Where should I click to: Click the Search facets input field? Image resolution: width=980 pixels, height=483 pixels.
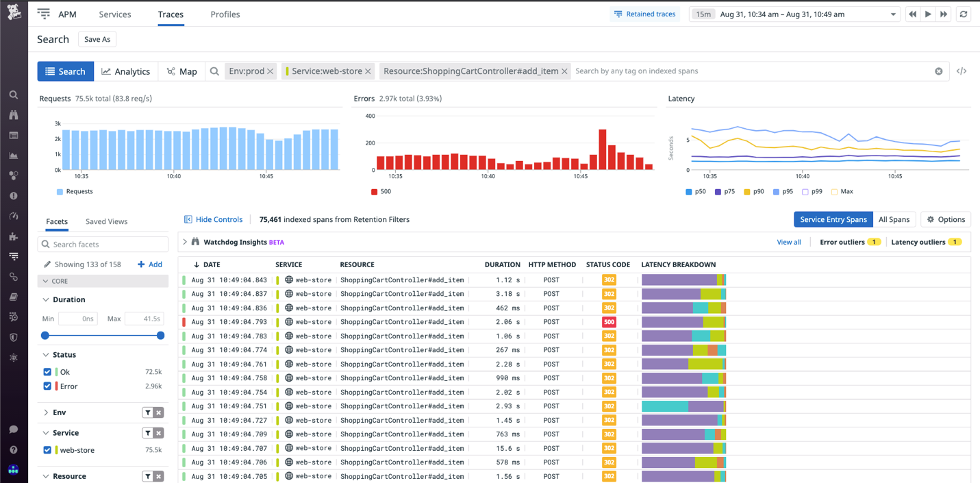(103, 244)
